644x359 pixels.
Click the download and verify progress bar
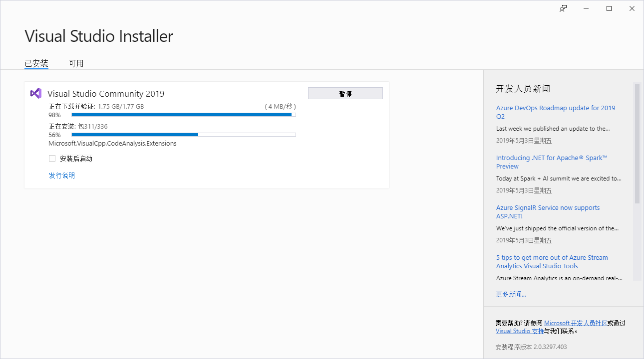click(x=183, y=115)
